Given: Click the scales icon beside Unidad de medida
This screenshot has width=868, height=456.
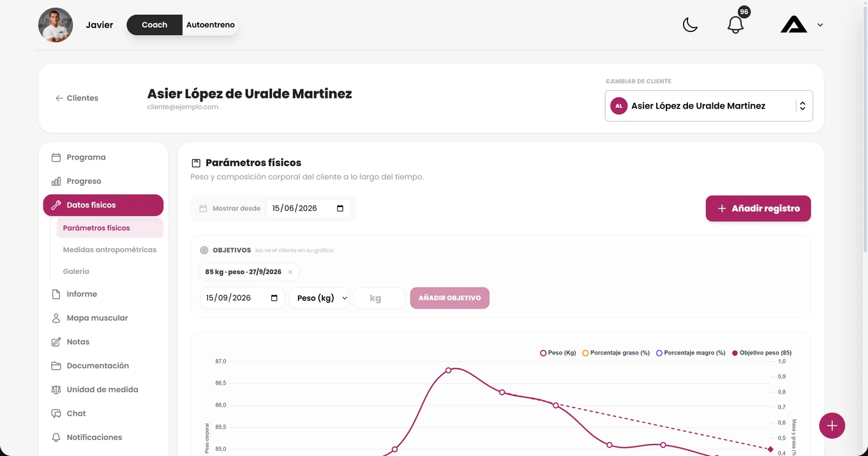Looking at the screenshot, I should (56, 390).
